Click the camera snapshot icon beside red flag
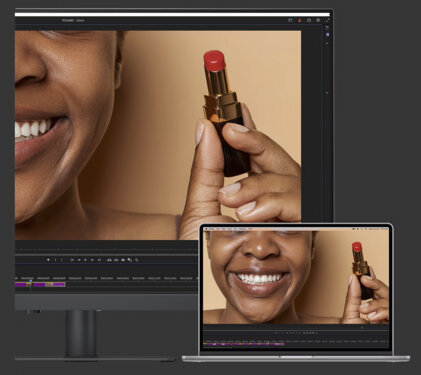 coord(309,20)
